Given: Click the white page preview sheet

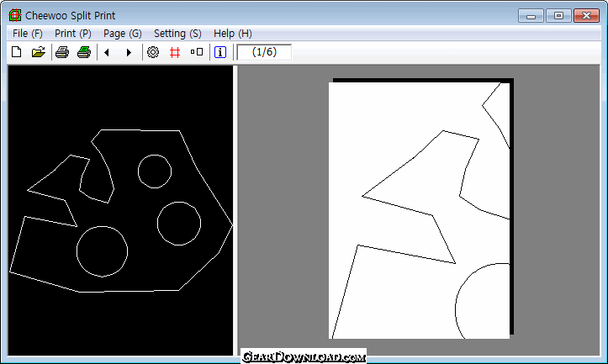Looking at the screenshot, I should tap(419, 210).
